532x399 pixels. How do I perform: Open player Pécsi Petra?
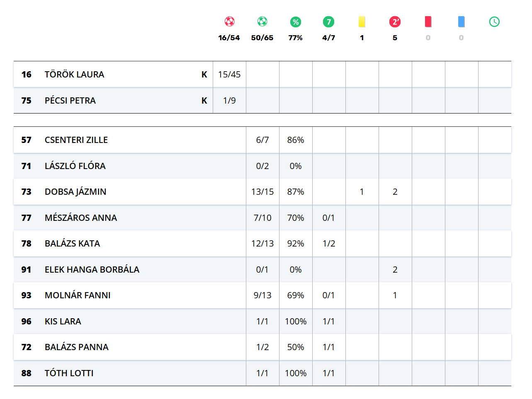[70, 101]
